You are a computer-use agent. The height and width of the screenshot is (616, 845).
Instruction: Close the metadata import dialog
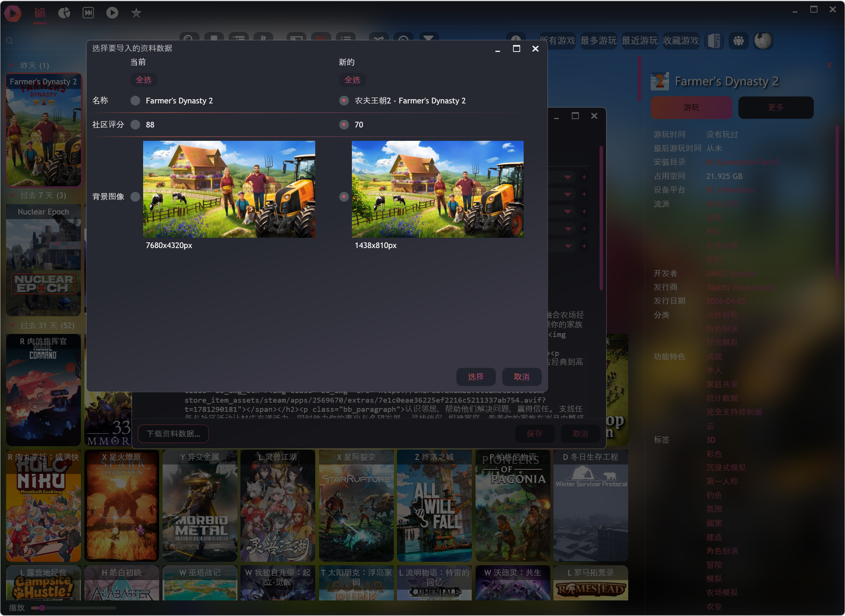tap(535, 48)
